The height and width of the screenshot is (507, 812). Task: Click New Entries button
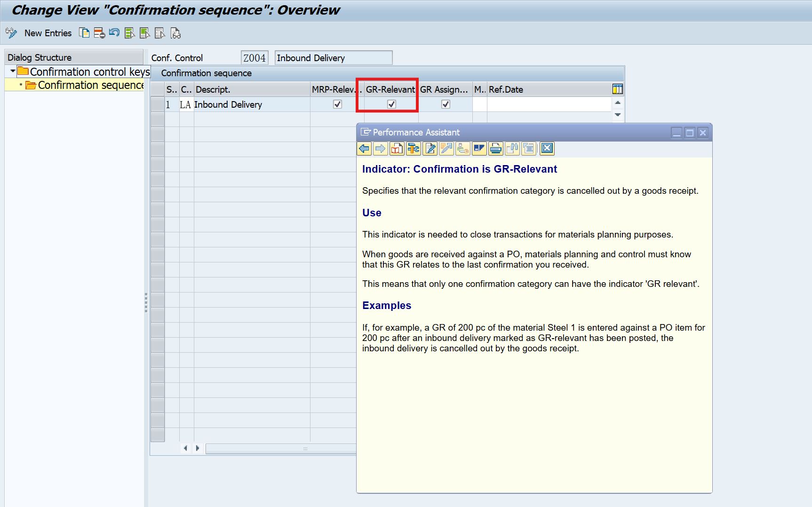coord(48,33)
